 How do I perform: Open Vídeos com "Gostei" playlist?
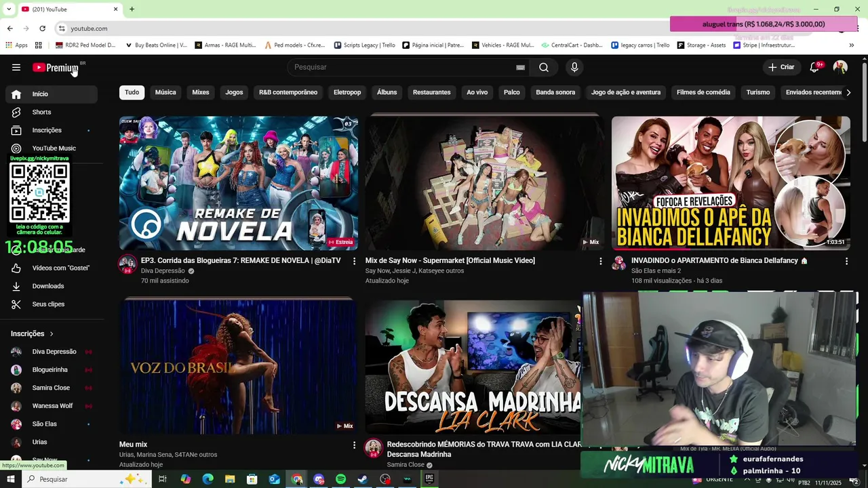52,268
